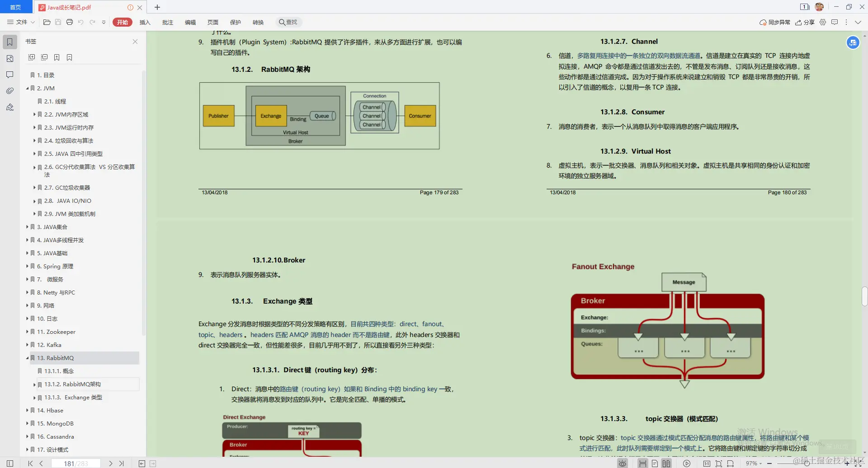Click the actual size 1:1 icon

tap(707, 463)
